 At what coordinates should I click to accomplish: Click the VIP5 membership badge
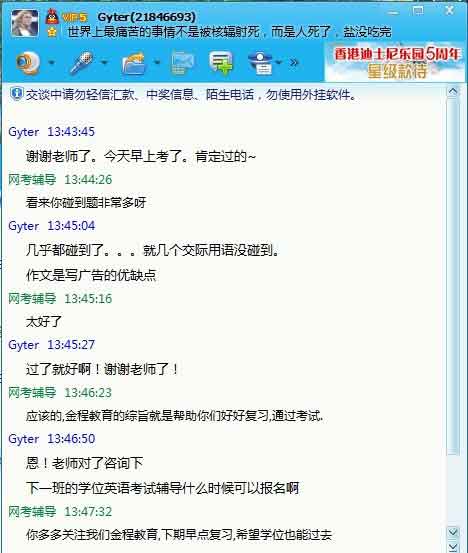(74, 17)
